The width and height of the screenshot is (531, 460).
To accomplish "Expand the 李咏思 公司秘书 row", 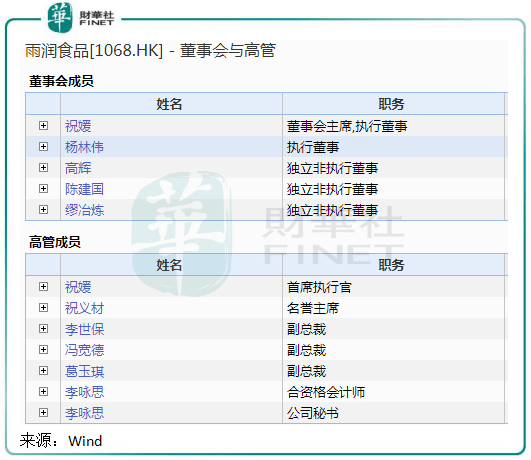I will tap(43, 413).
